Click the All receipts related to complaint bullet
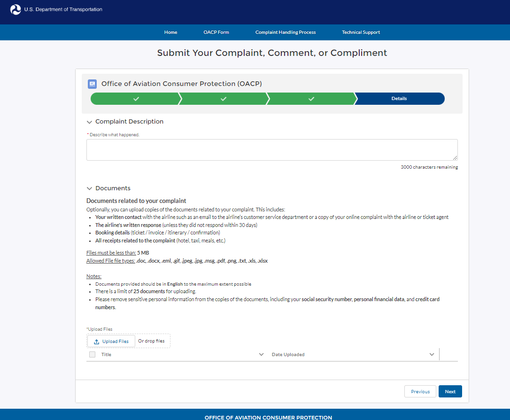510x420 pixels. 160,241
